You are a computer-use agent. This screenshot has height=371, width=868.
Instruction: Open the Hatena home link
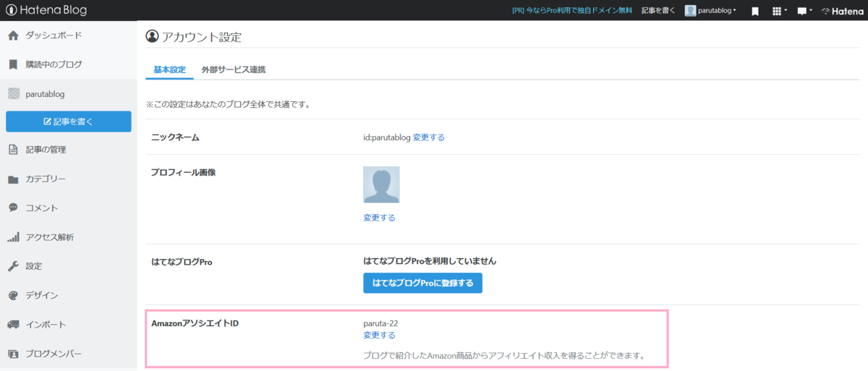point(842,11)
